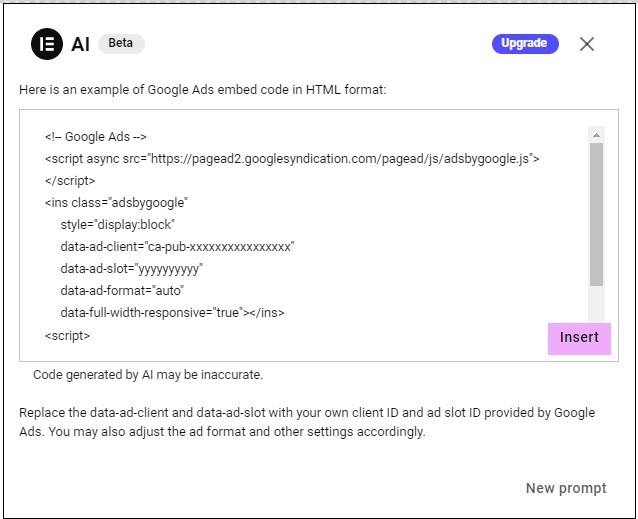Click the style="display:block" line
The image size is (638, 519).
[x=117, y=225]
